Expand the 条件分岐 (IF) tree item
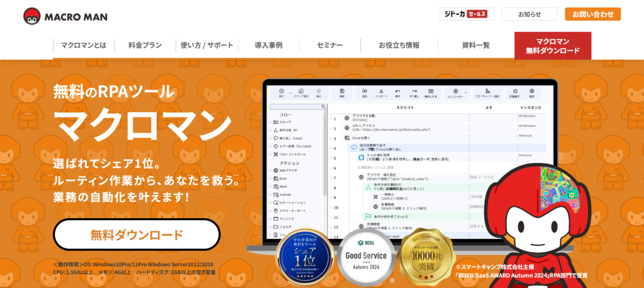 [270, 130]
